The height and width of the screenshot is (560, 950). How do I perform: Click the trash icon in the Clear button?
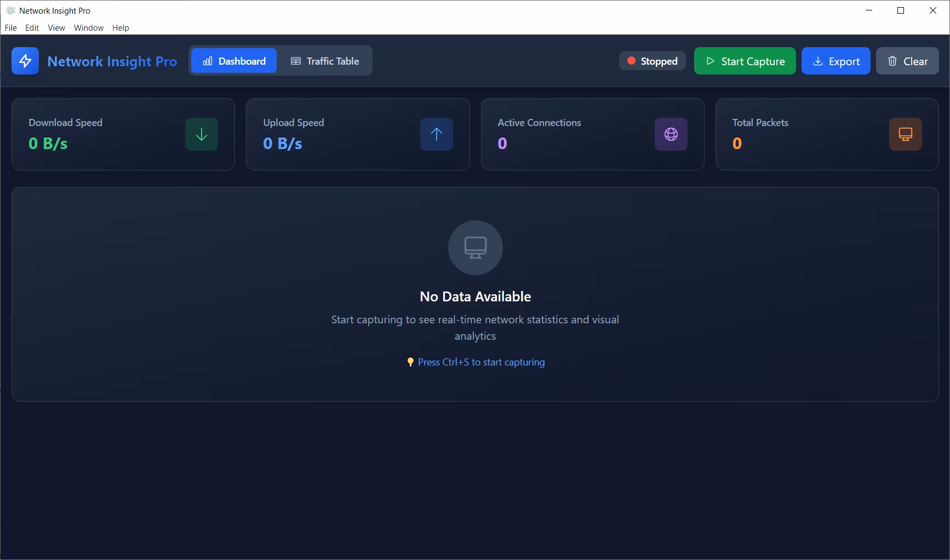click(x=892, y=61)
